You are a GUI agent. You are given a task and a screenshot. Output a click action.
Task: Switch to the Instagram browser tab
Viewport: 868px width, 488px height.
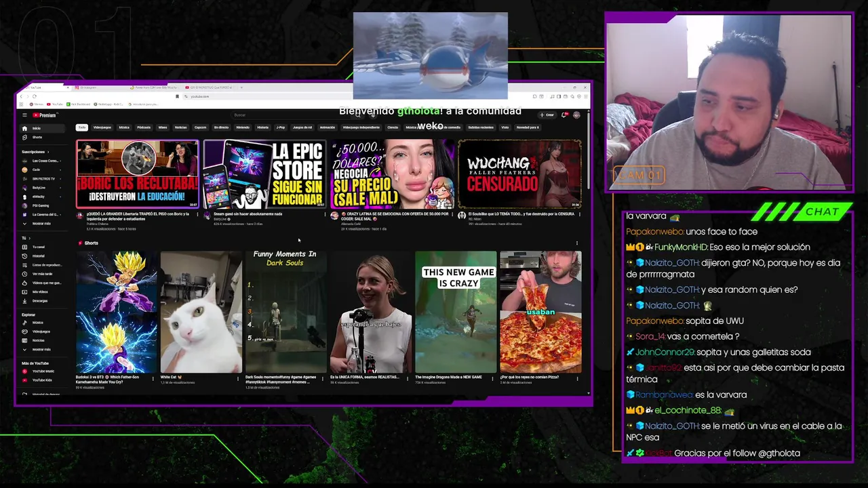click(x=100, y=87)
